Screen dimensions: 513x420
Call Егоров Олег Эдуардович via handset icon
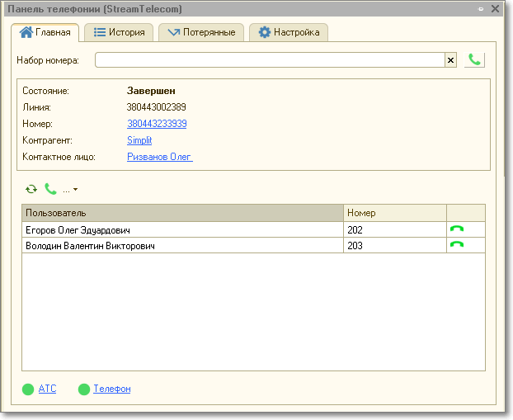point(456,230)
